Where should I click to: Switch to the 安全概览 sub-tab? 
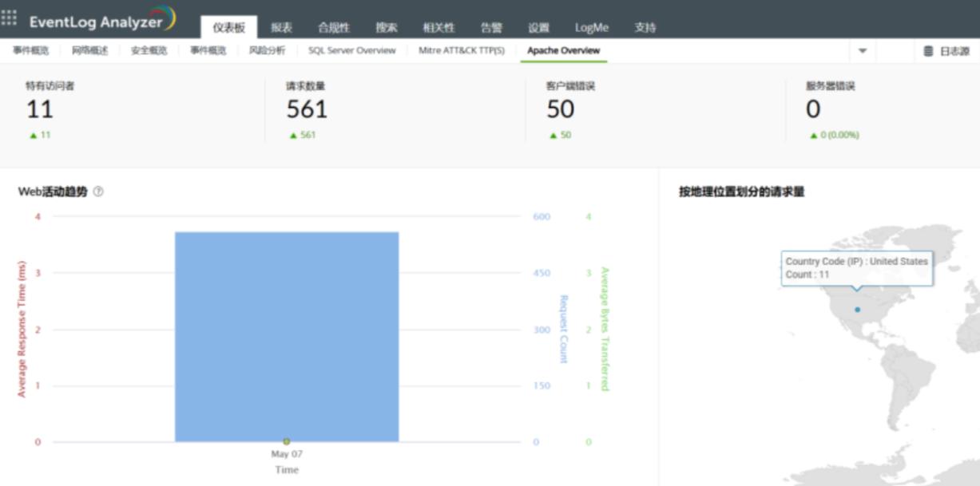149,50
